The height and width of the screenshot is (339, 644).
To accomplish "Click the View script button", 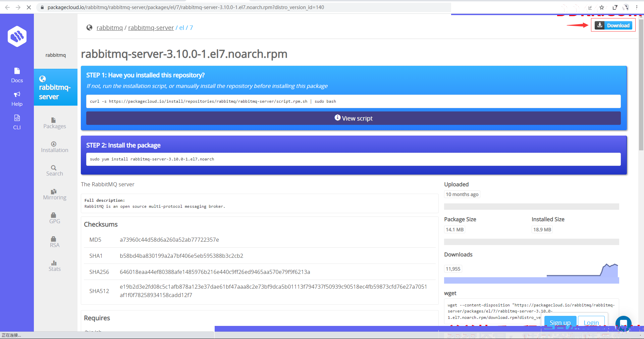I will click(354, 118).
